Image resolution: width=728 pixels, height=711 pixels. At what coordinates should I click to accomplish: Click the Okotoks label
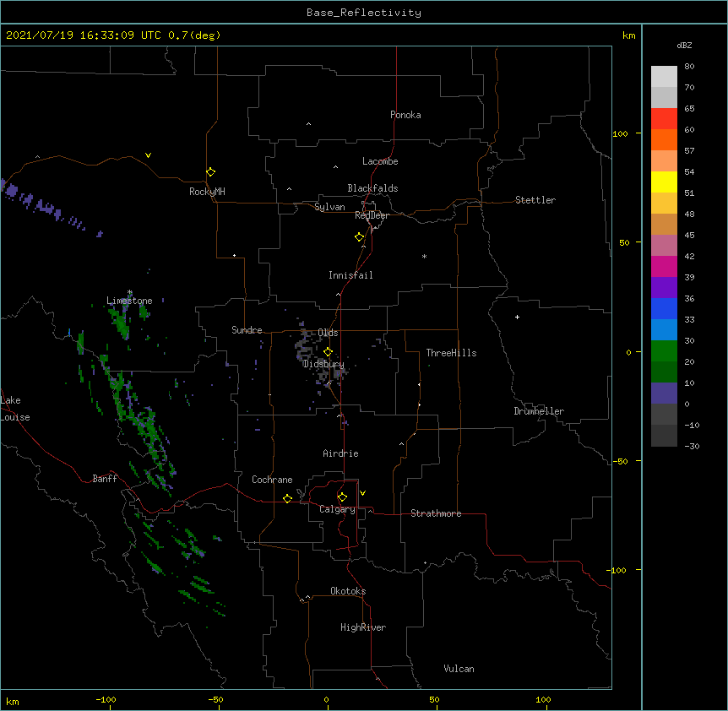click(x=348, y=591)
